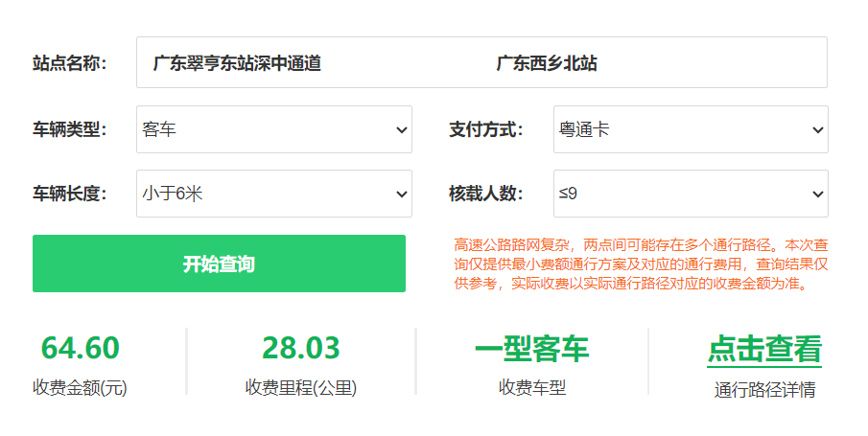Click the 64.60 toll amount value

click(x=80, y=348)
